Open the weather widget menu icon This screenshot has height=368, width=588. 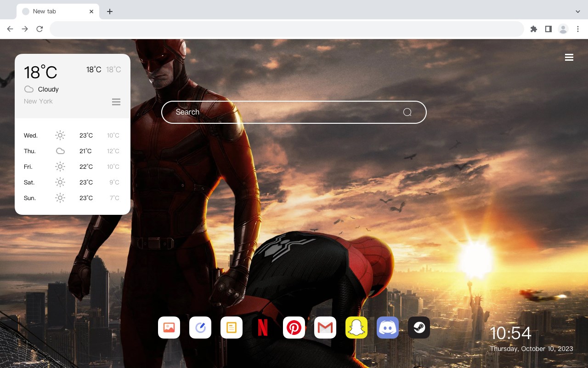116,102
